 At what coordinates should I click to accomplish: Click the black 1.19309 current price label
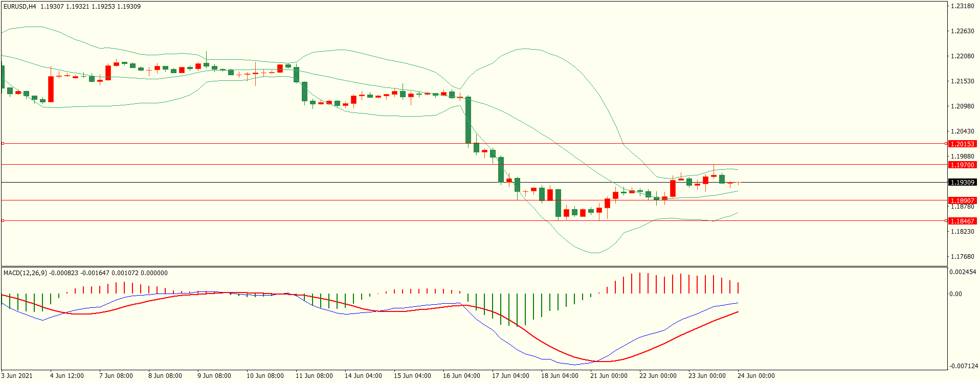pos(962,183)
